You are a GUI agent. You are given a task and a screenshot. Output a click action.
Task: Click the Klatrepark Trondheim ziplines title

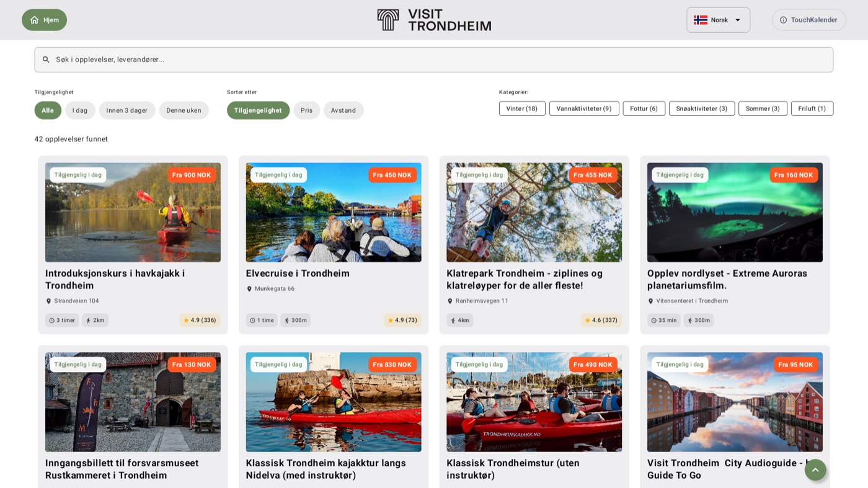525,280
